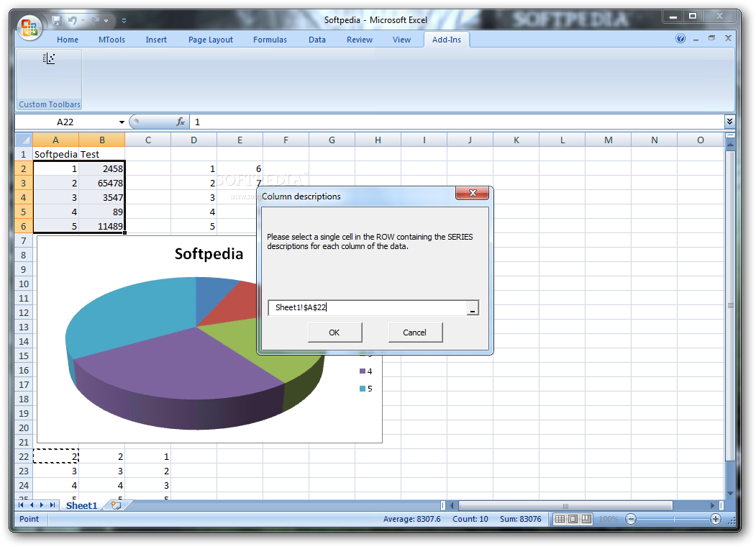Select column C header
Image resolution: width=756 pixels, height=547 pixels.
pos(148,140)
